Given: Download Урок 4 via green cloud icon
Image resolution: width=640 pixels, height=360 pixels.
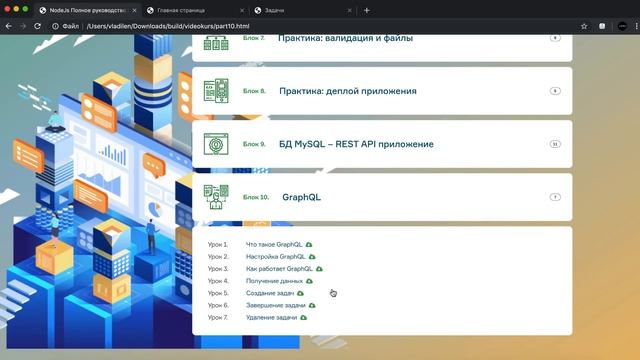Looking at the screenshot, I should (309, 281).
